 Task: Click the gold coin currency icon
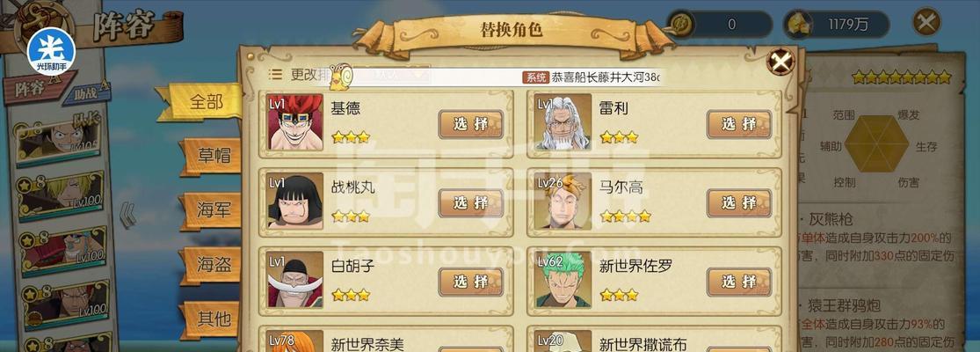pyautogui.click(x=679, y=25)
